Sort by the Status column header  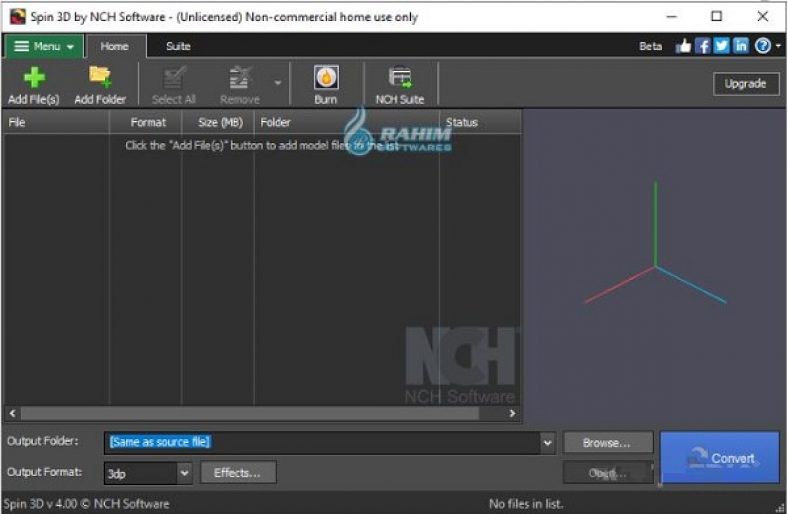point(480,122)
